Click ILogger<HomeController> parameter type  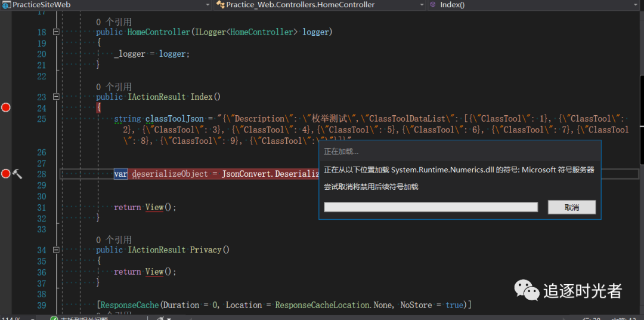point(245,32)
